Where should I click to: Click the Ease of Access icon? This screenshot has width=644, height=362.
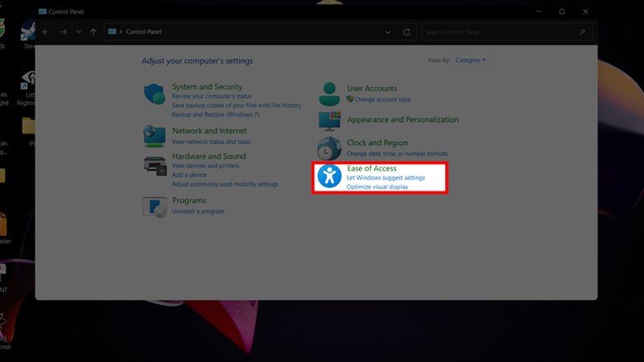coord(329,177)
